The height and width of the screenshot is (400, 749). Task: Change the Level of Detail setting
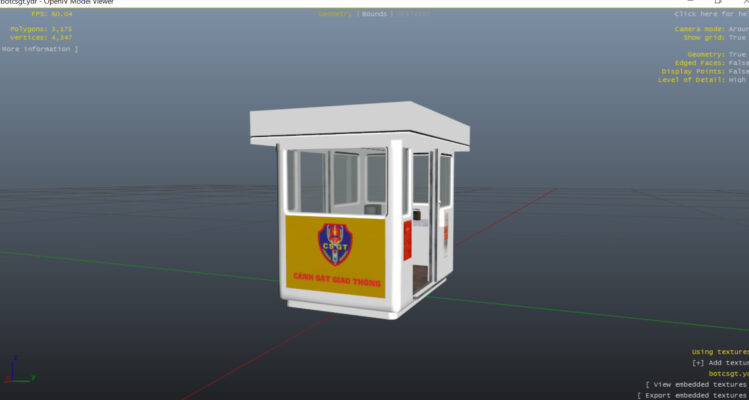(738, 80)
